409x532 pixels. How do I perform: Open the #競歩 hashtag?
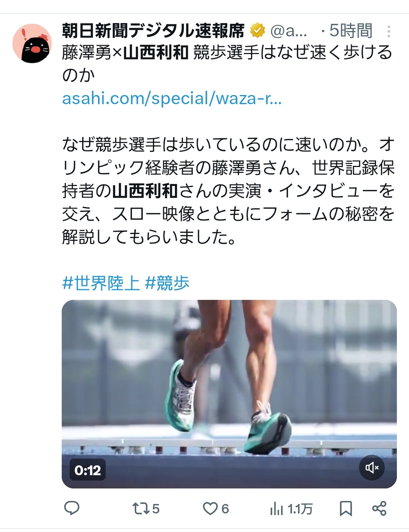167,283
